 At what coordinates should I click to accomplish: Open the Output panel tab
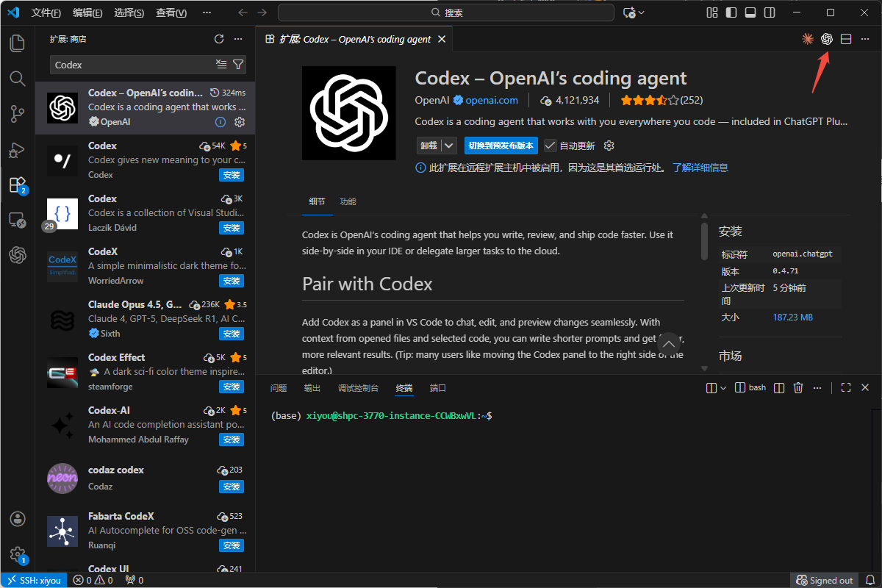click(x=312, y=387)
